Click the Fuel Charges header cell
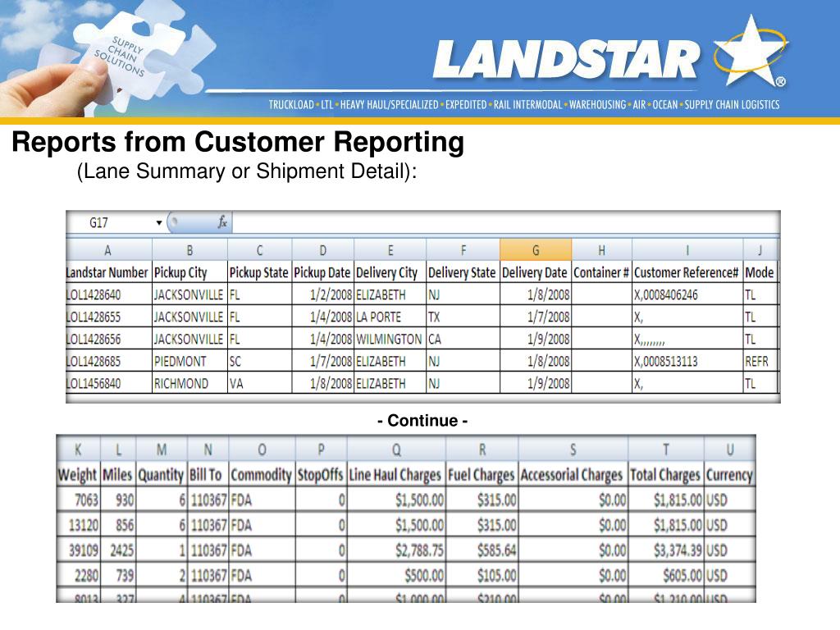This screenshot has width=840, height=630. 482,475
